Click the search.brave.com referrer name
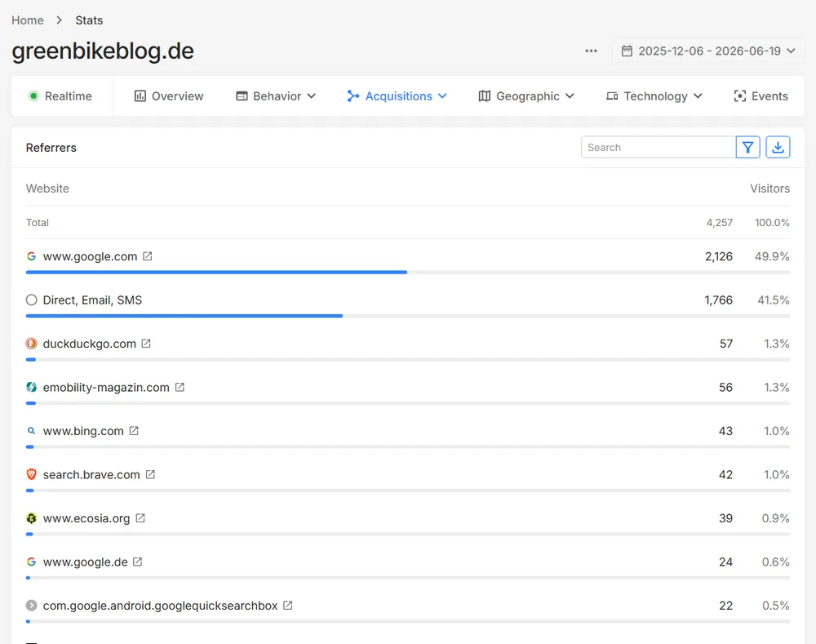 (x=91, y=475)
